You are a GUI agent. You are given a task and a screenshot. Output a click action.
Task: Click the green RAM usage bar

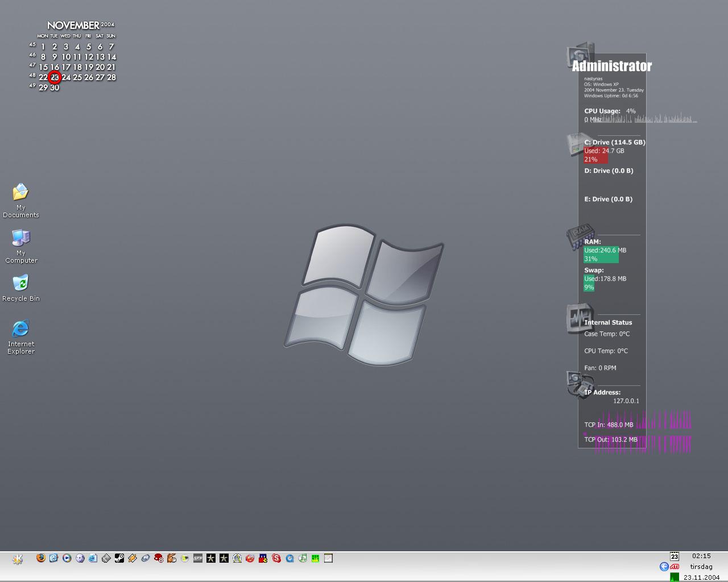pyautogui.click(x=601, y=255)
